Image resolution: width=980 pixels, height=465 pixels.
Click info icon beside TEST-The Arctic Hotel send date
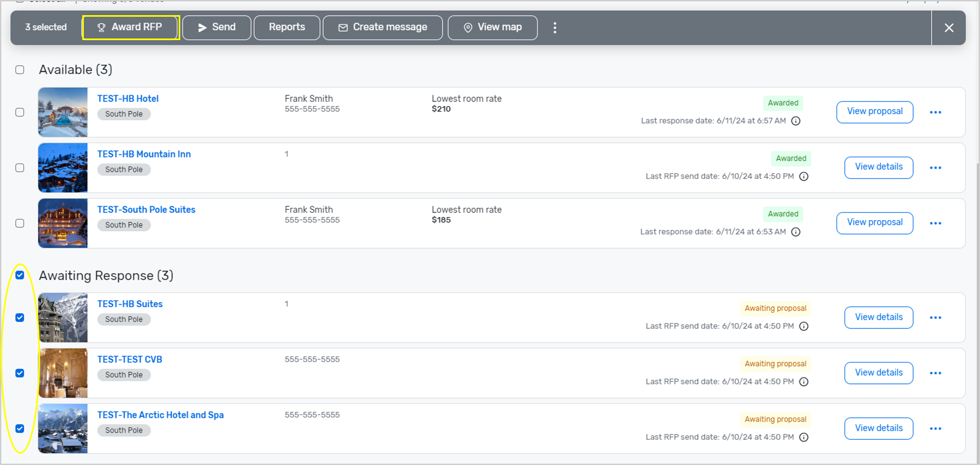click(804, 437)
